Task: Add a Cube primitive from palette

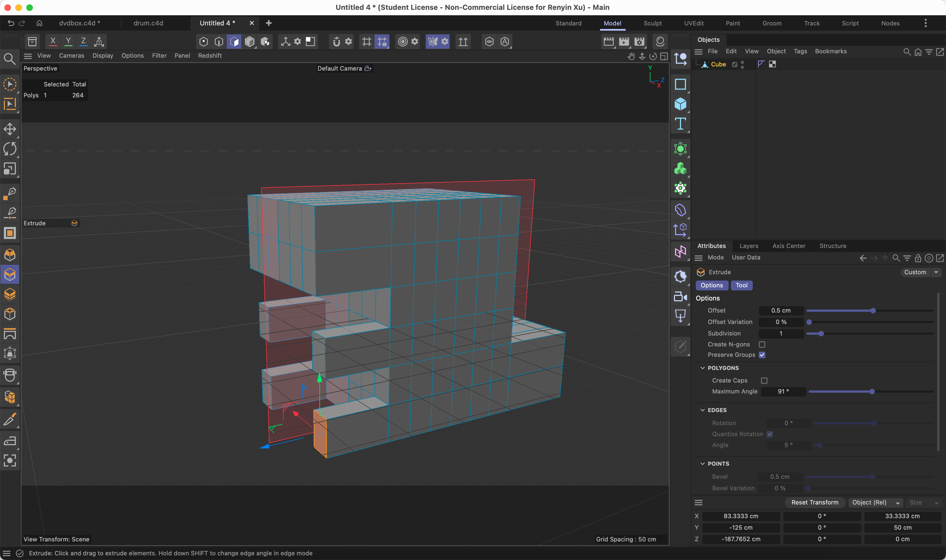Action: pyautogui.click(x=680, y=104)
